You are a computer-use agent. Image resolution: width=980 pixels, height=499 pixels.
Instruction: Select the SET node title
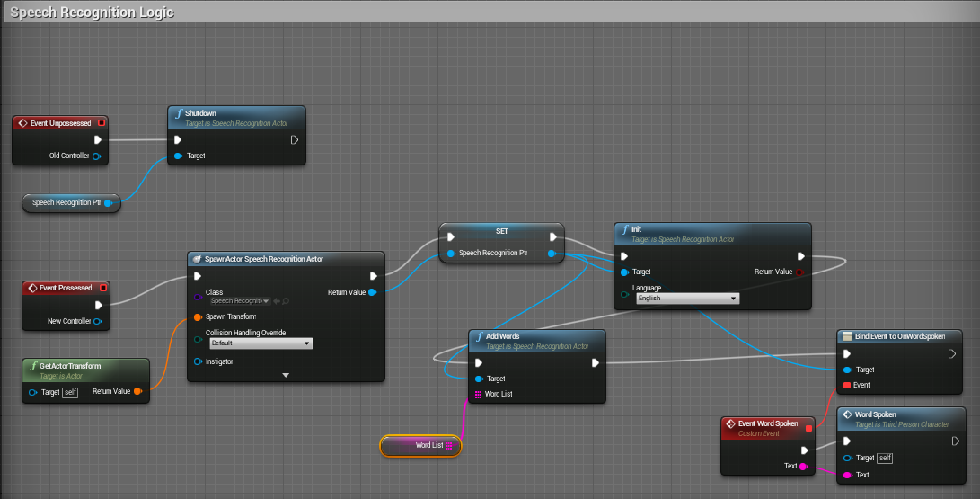click(501, 231)
